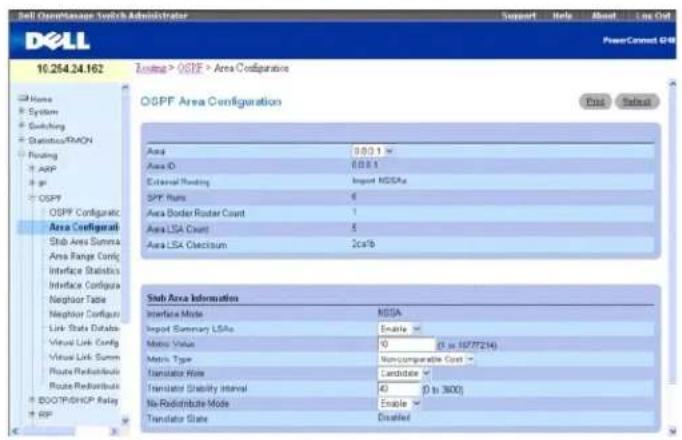
Task: Expand the Switching tree node
Action: (21, 126)
